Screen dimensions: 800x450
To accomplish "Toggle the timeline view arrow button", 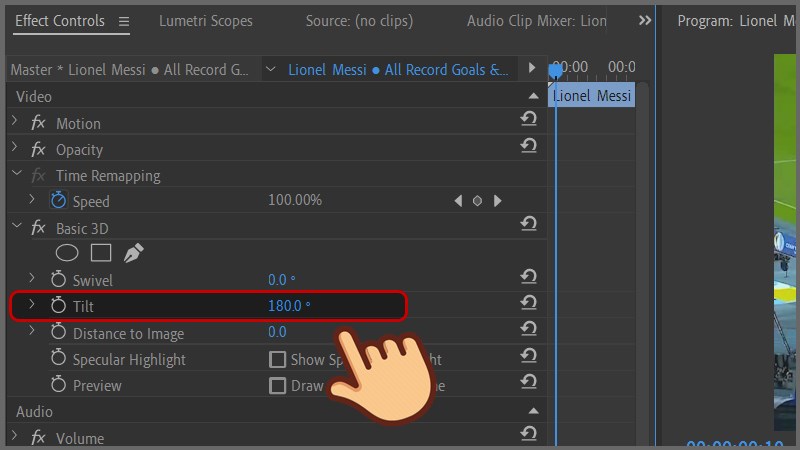I will 532,67.
